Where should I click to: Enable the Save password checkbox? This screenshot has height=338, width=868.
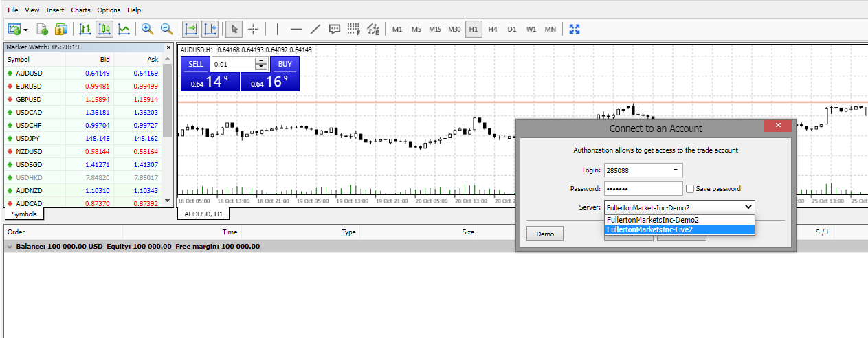point(689,188)
